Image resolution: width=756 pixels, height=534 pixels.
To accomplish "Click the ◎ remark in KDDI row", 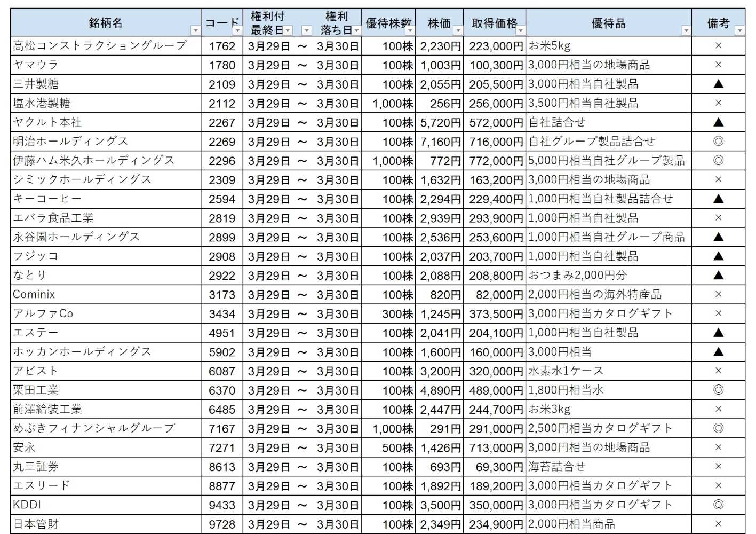I will point(718,505).
